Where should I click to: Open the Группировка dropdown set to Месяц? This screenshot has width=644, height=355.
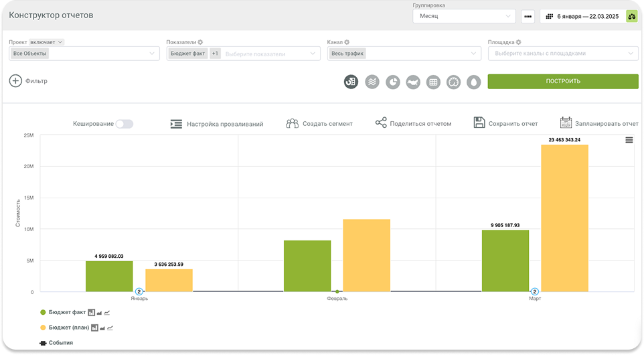pyautogui.click(x=463, y=16)
